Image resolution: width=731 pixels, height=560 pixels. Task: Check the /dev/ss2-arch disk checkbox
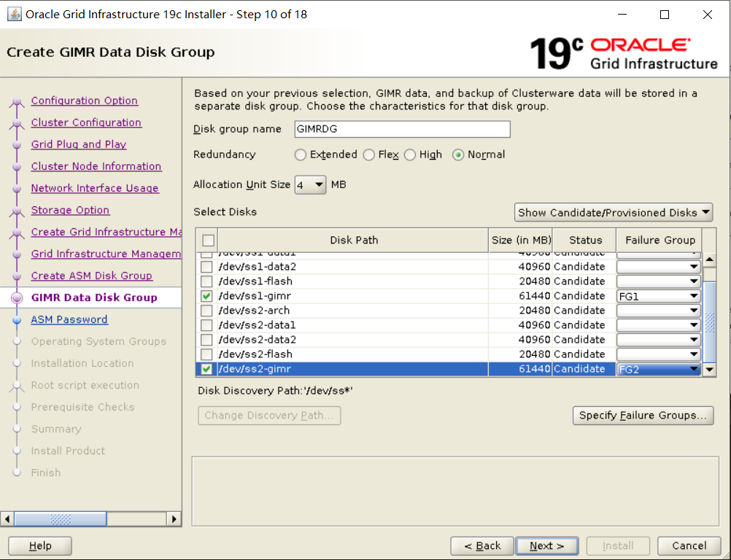(x=206, y=311)
